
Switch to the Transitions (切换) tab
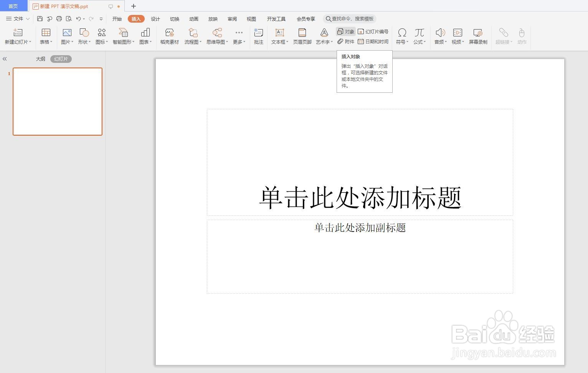tap(175, 19)
